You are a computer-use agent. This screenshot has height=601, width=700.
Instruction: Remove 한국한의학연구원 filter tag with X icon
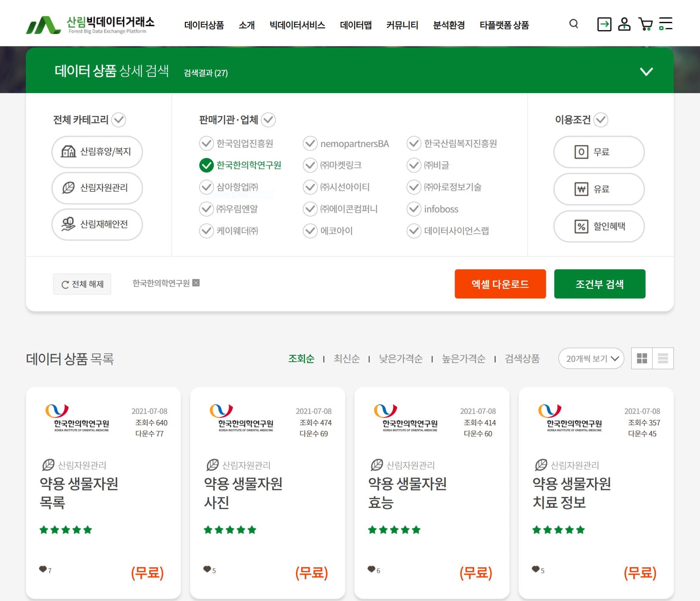[x=196, y=283]
